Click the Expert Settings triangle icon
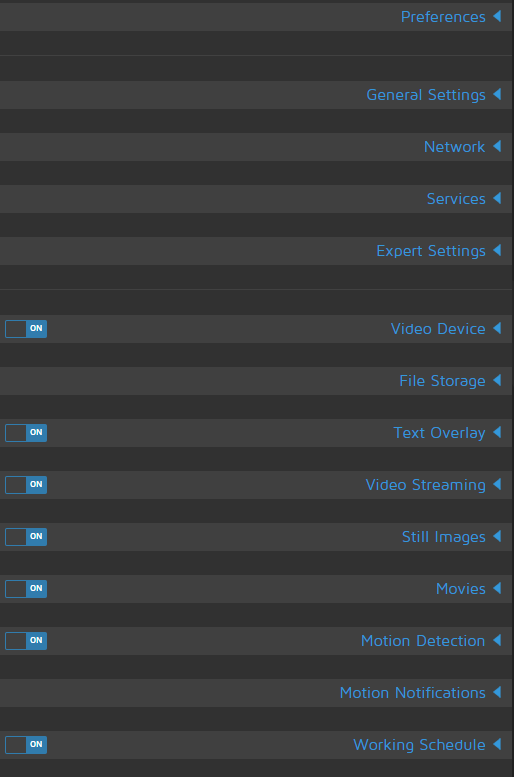Viewport: 514px width, 777px height. coord(497,250)
